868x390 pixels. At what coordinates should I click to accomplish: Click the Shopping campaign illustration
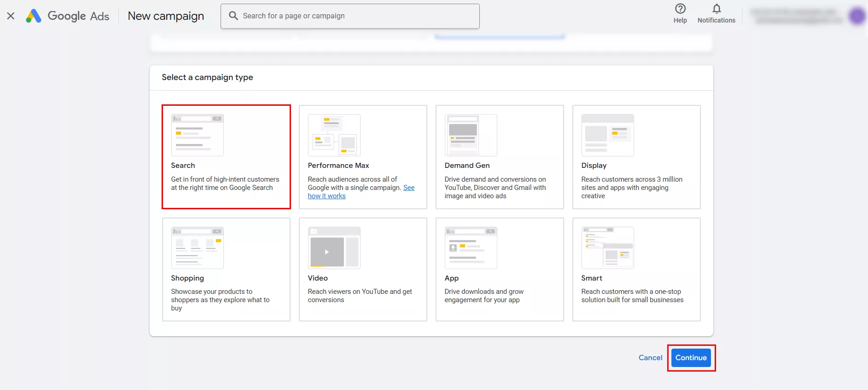(198, 248)
